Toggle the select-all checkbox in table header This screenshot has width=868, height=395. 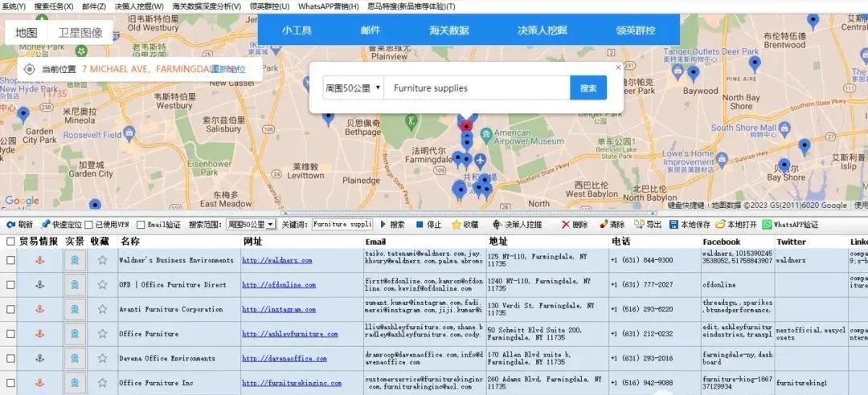click(x=10, y=242)
